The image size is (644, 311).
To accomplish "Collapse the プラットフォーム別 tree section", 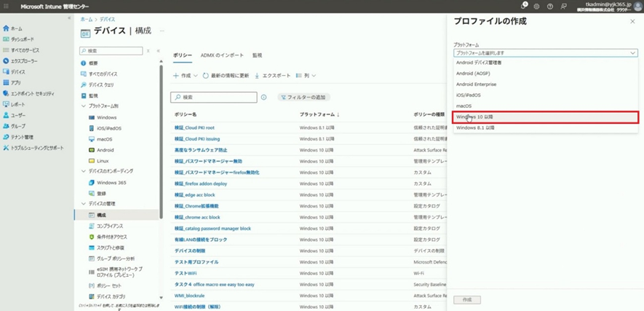I will 84,106.
